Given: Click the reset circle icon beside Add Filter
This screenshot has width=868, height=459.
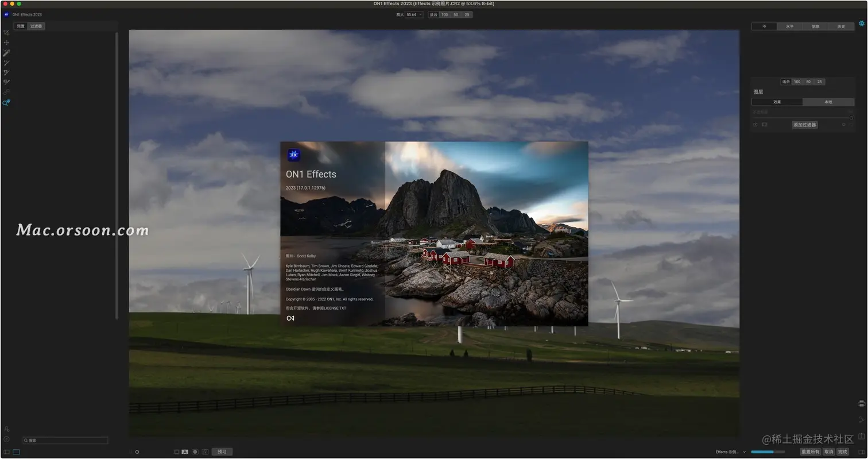Looking at the screenshot, I should [843, 125].
